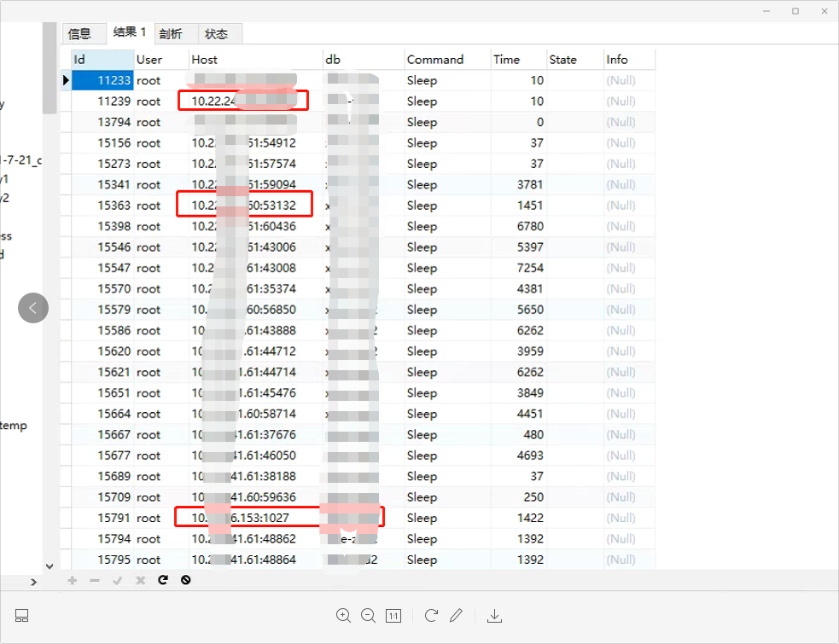
Task: Zoom in on results with magnifier plus icon
Action: point(343,615)
